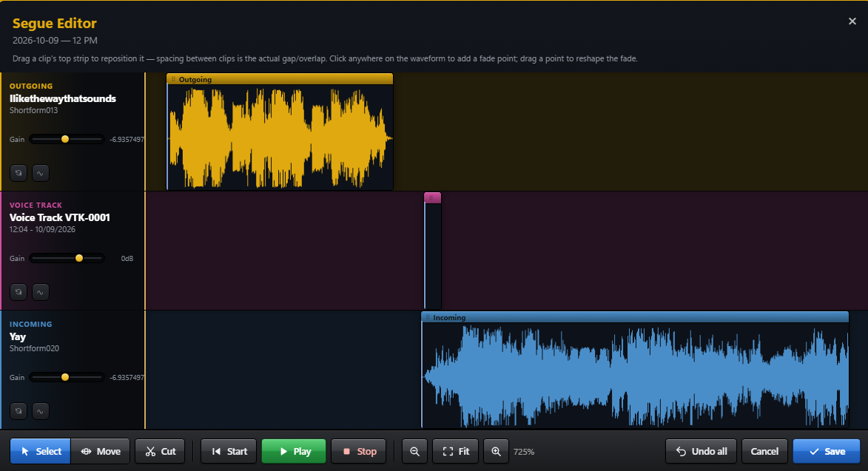
Task: Click the track title 'Ilikethewaythatsounds'
Action: [x=63, y=98]
